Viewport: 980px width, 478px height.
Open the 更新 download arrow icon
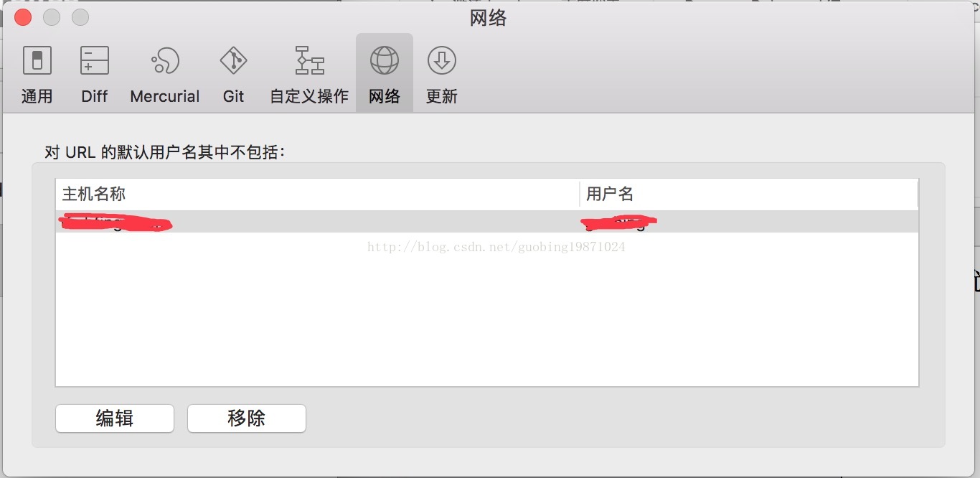coord(442,61)
